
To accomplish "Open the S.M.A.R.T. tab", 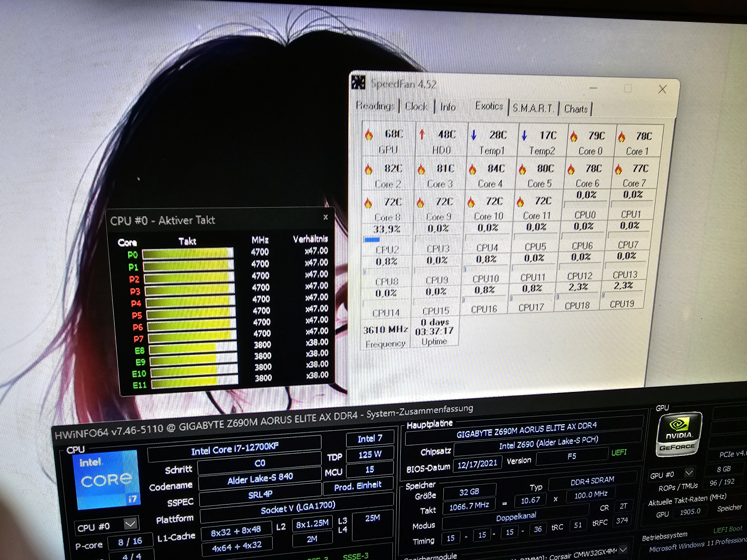I will tap(533, 108).
